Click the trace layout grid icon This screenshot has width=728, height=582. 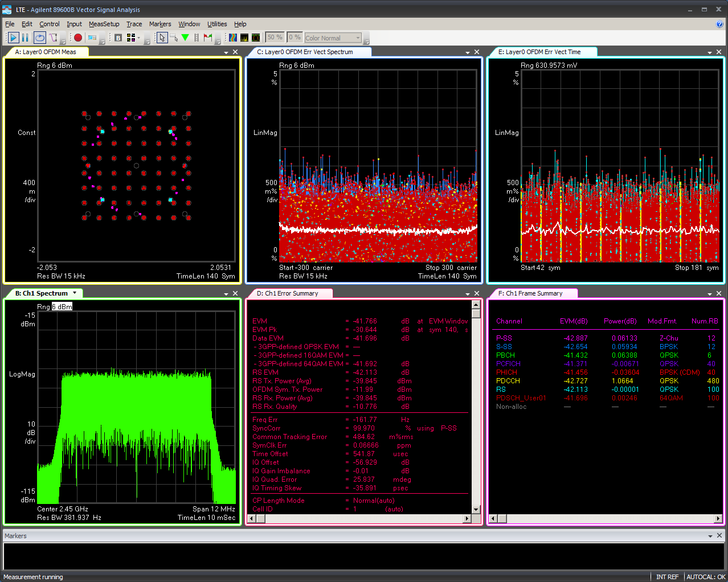(131, 38)
